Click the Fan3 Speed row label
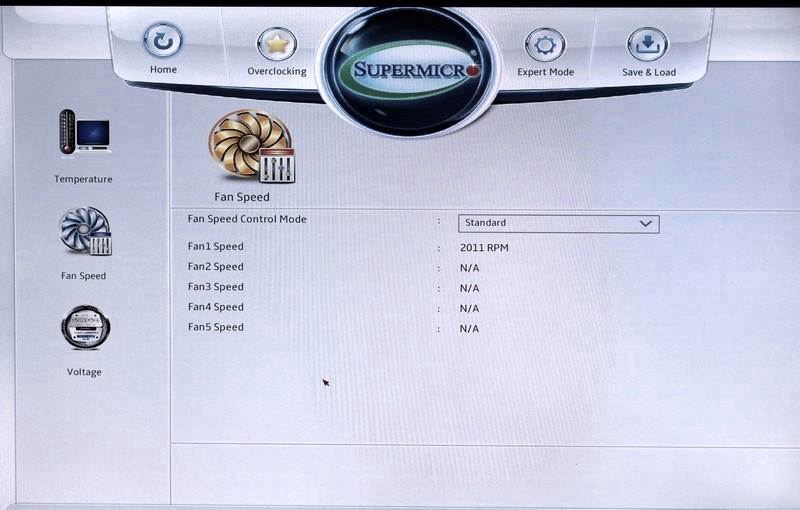The height and width of the screenshot is (510, 800). click(215, 287)
